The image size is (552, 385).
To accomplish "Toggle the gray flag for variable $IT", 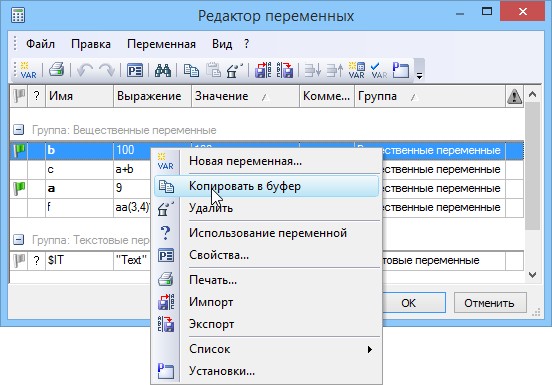I will 19,260.
